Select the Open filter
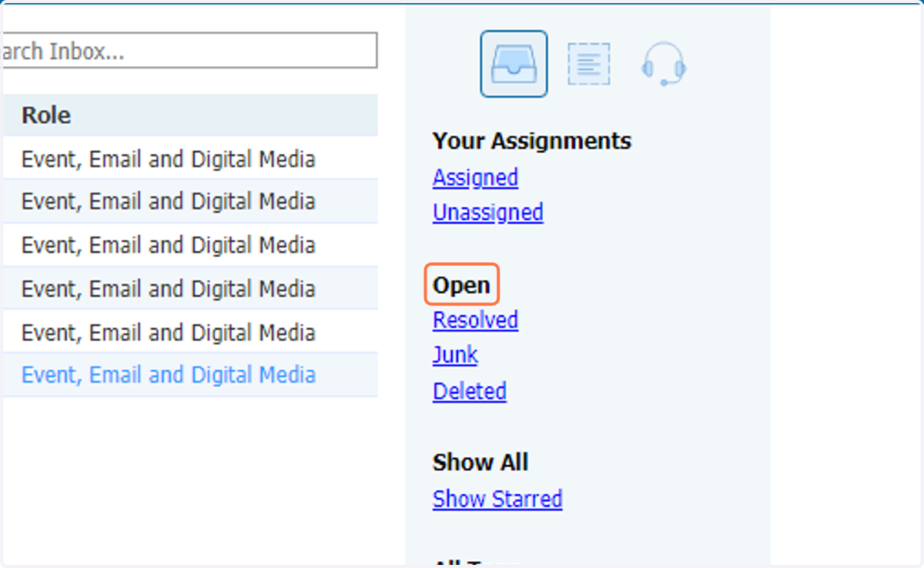Image resolution: width=924 pixels, height=568 pixels. (461, 286)
